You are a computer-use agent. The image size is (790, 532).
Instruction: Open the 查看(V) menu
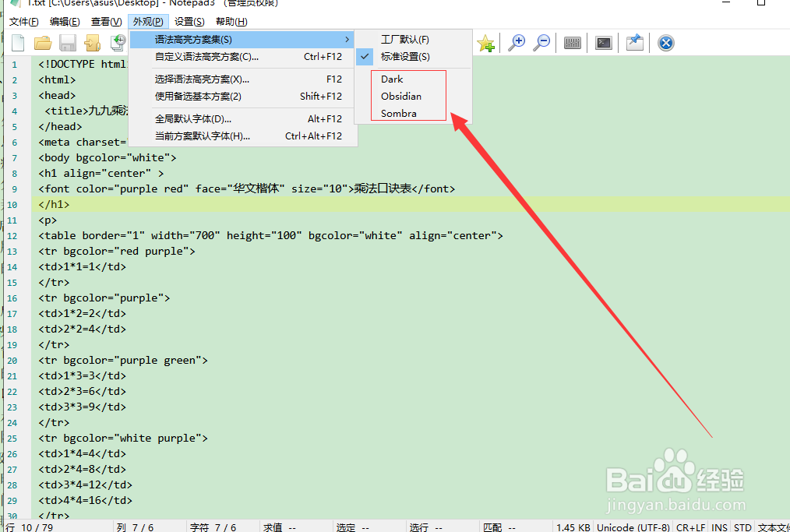pos(106,22)
